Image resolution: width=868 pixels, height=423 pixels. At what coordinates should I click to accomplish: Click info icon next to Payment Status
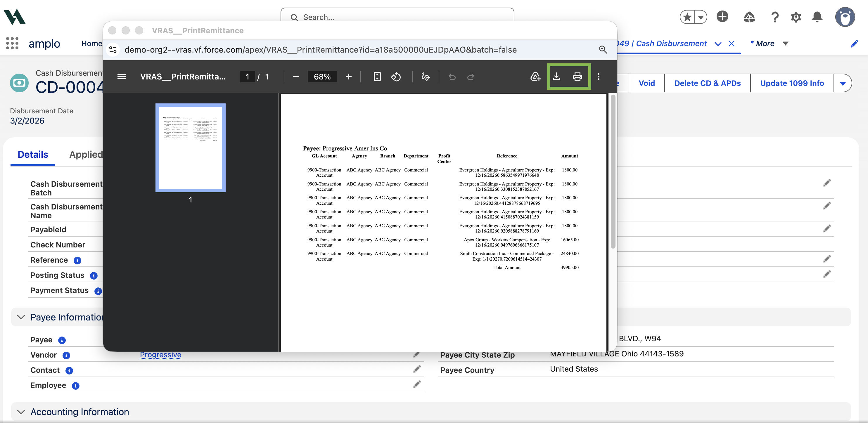pos(98,291)
